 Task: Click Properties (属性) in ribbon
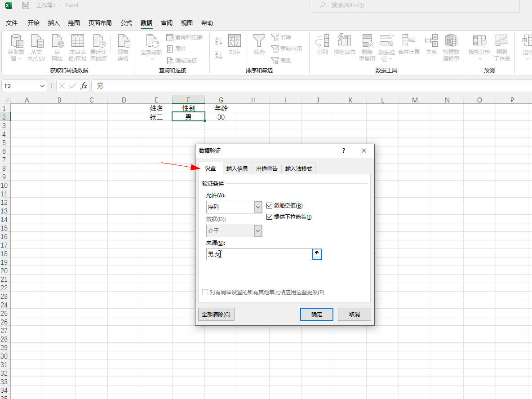pyautogui.click(x=177, y=49)
